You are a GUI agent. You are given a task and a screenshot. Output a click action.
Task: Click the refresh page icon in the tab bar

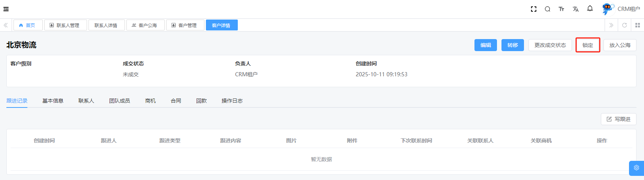pos(624,25)
